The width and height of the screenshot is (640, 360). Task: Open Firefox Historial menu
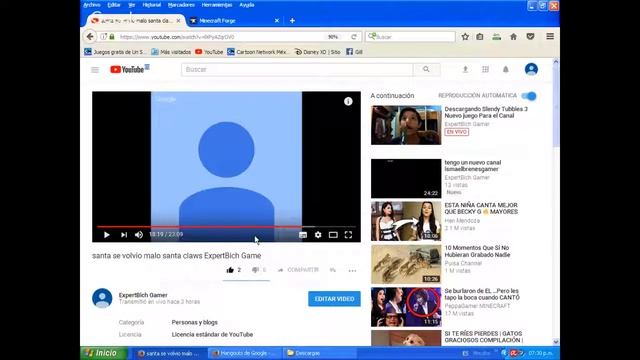pos(151,5)
